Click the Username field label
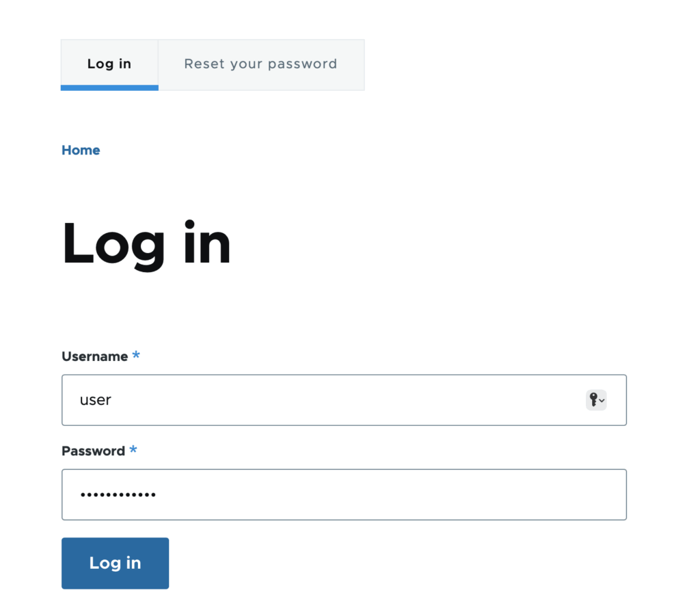This screenshot has height=614, width=700. 94,356
